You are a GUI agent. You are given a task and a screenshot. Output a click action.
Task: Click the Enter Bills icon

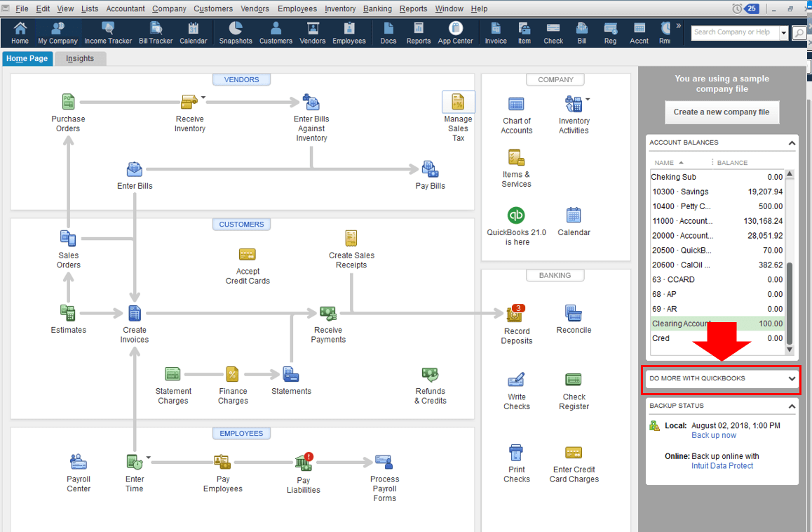(x=135, y=169)
